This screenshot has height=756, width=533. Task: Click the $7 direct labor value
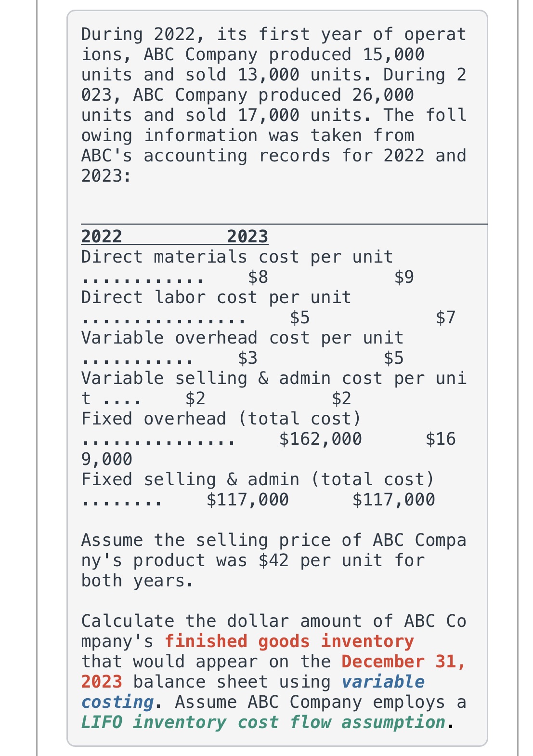click(x=445, y=318)
